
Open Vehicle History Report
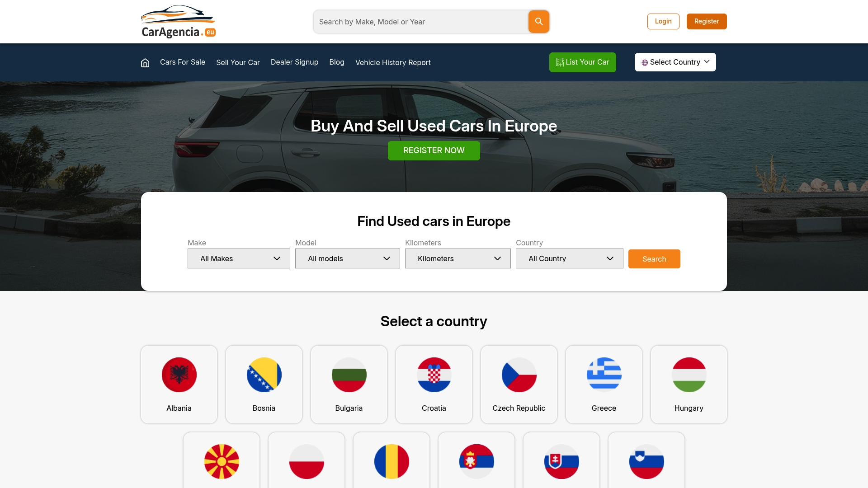(x=393, y=63)
